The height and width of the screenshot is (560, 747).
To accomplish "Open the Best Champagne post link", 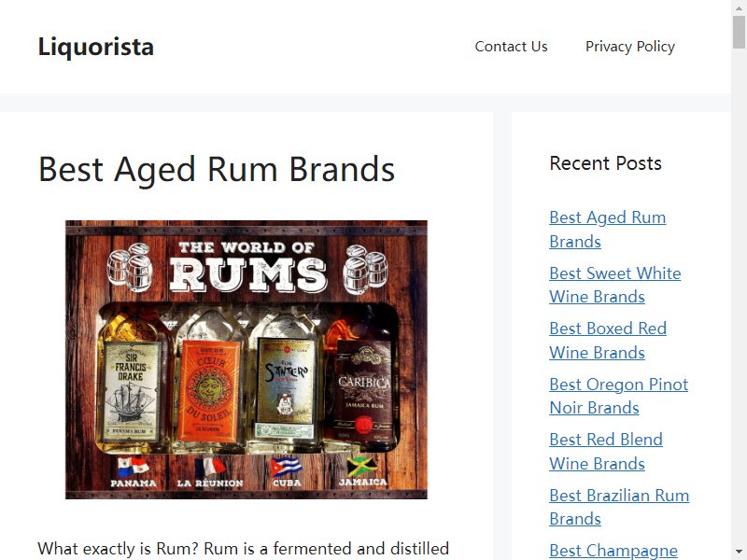I will 613,551.
